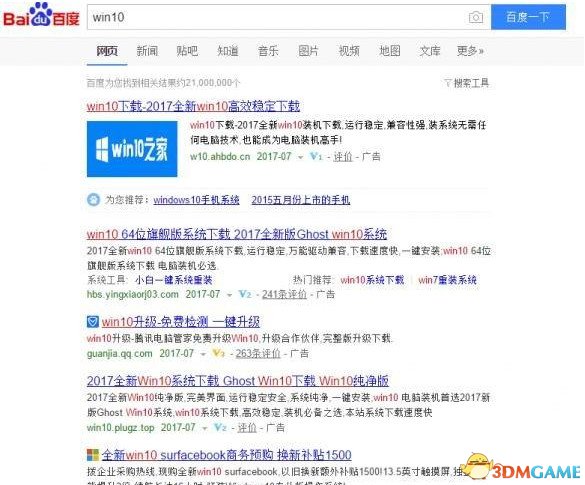Go to the 文库 tab
The height and width of the screenshot is (485, 585).
point(430,51)
